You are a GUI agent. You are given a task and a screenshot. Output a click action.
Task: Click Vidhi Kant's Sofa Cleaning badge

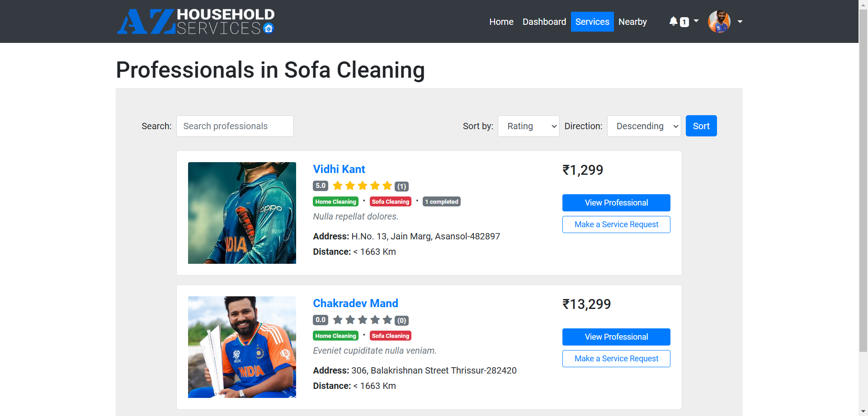[x=390, y=201]
